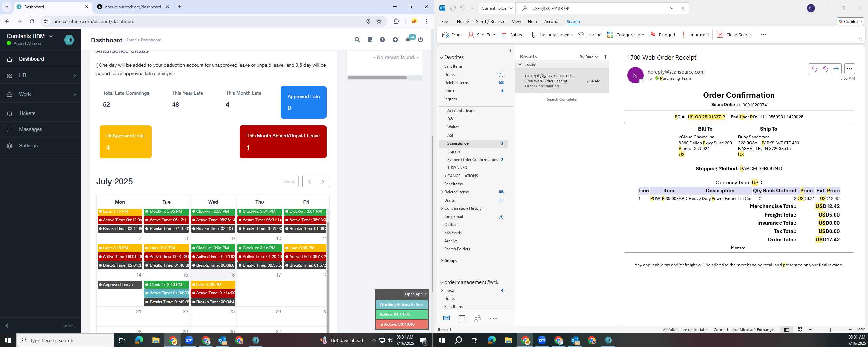Click the clock icon in HRM header
Viewport: 868px width, 347px height.
pyautogui.click(x=382, y=40)
